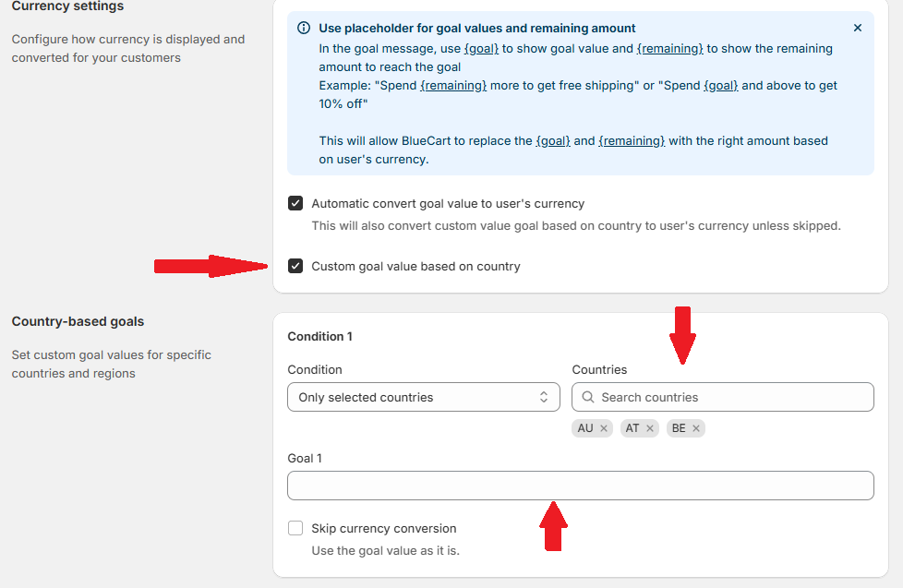Screen dimensions: 903x588
Task: Dismiss the goal placeholder info banner
Action: click(857, 28)
